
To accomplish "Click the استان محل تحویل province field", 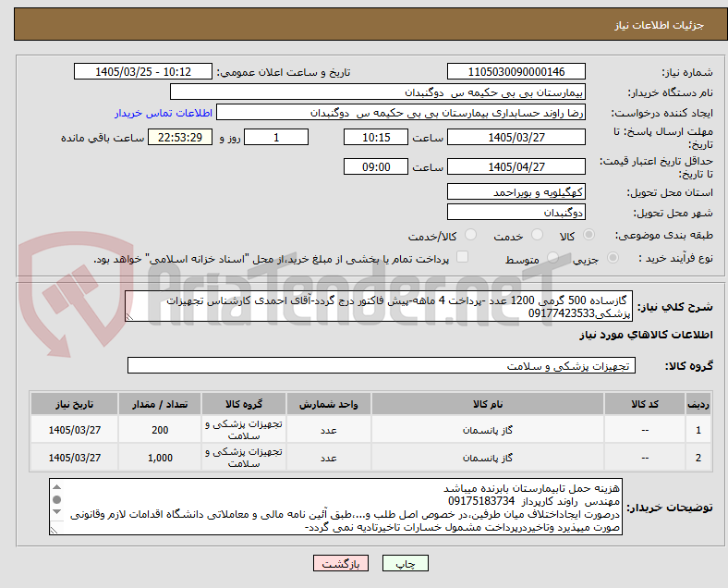I will click(x=516, y=191).
